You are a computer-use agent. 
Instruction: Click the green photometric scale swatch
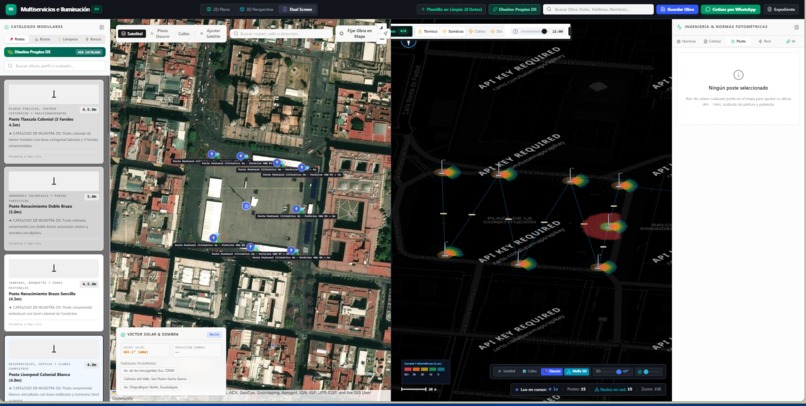432,369
